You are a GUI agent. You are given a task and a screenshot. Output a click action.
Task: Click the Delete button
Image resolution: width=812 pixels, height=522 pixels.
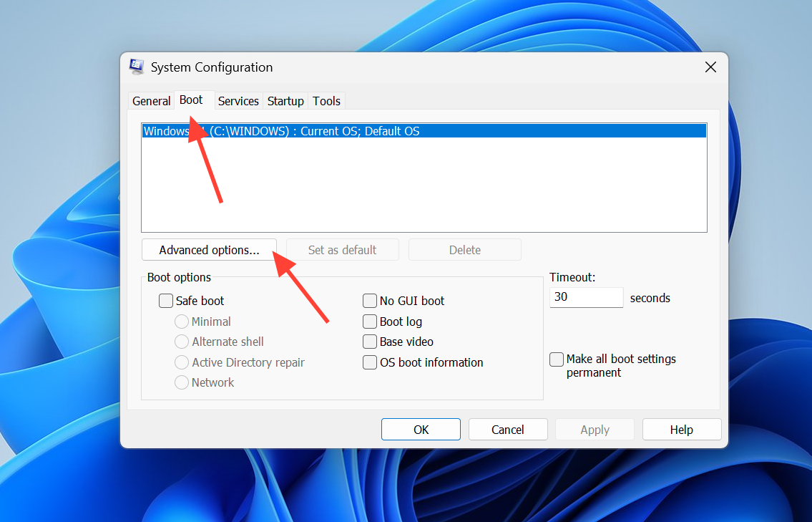[x=464, y=250]
